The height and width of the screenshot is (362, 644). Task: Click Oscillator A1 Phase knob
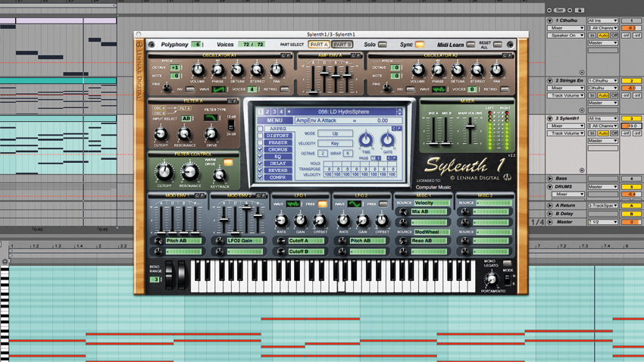click(x=217, y=70)
